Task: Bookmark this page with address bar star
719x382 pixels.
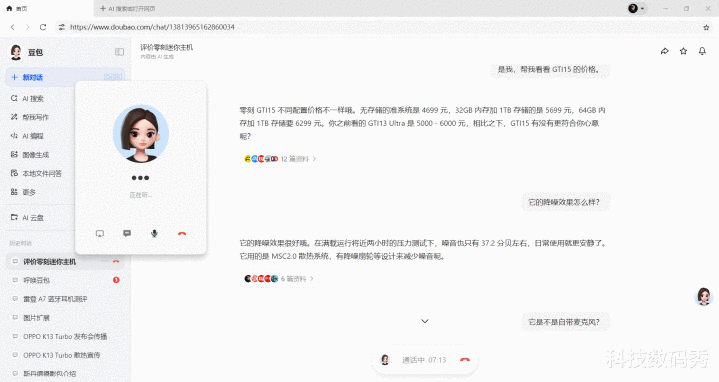Action: [x=706, y=27]
